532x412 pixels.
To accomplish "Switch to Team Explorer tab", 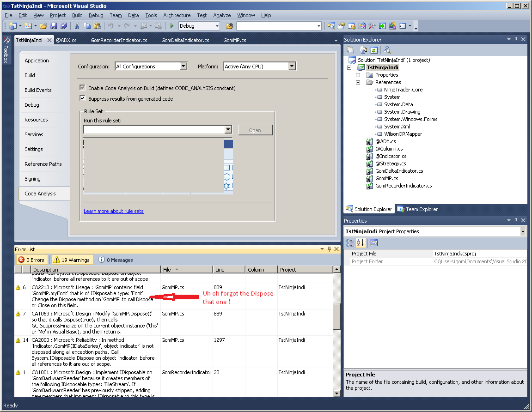I will 418,209.
